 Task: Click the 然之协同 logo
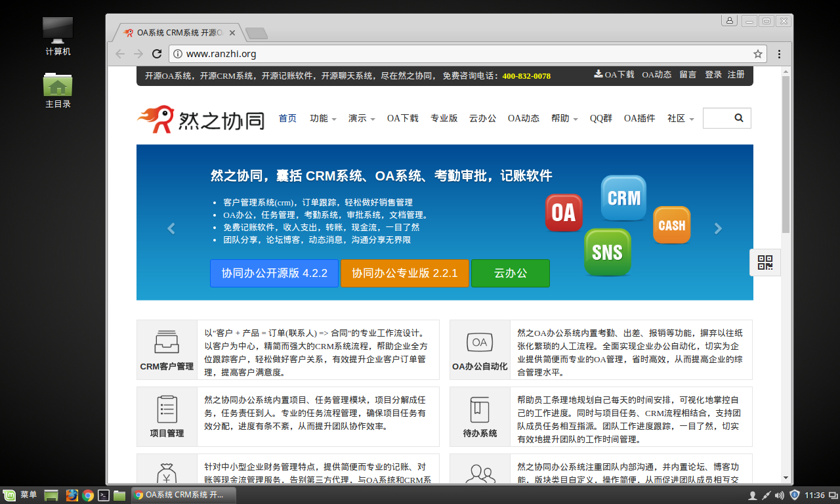coord(200,119)
